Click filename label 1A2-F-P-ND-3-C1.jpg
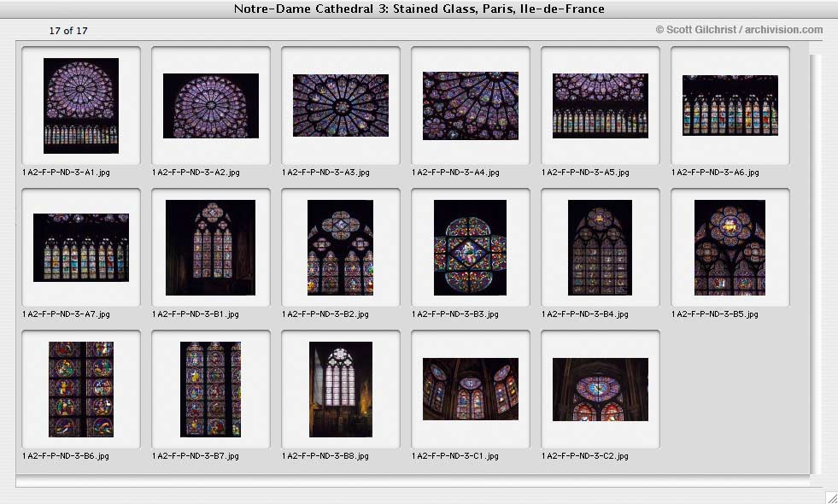The width and height of the screenshot is (838, 504). click(x=455, y=456)
